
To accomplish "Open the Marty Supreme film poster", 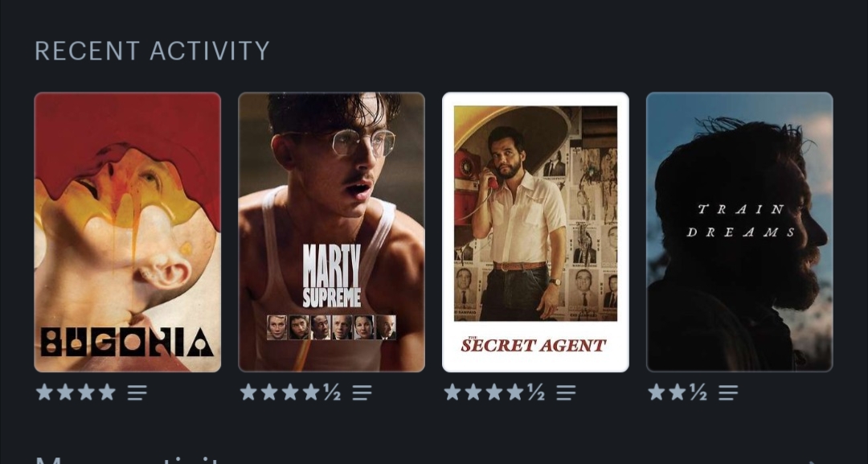I will click(x=332, y=232).
